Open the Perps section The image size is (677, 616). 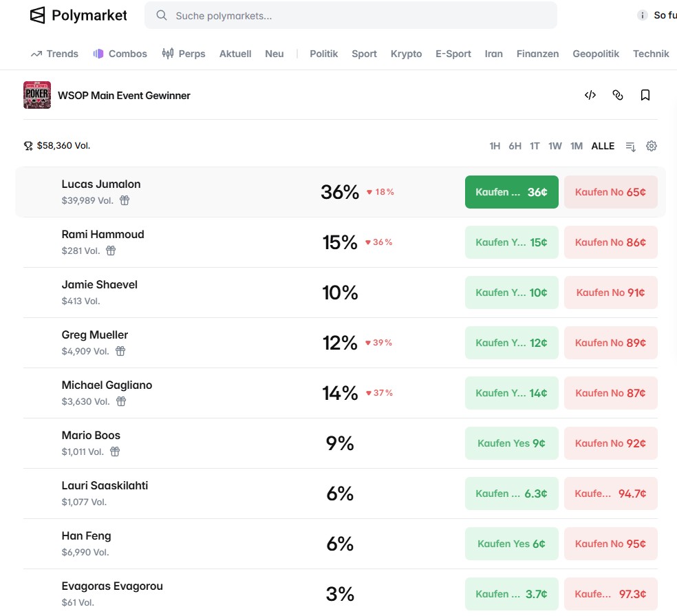(x=184, y=54)
